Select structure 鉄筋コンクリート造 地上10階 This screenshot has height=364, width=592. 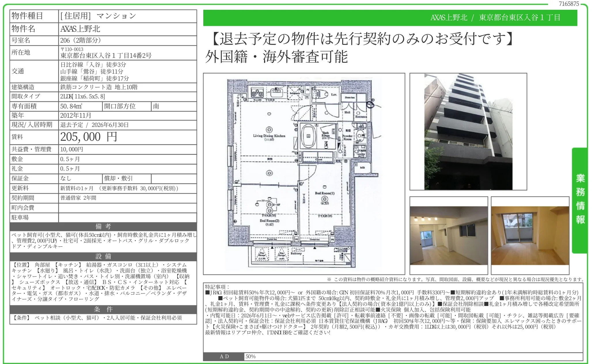(99, 87)
